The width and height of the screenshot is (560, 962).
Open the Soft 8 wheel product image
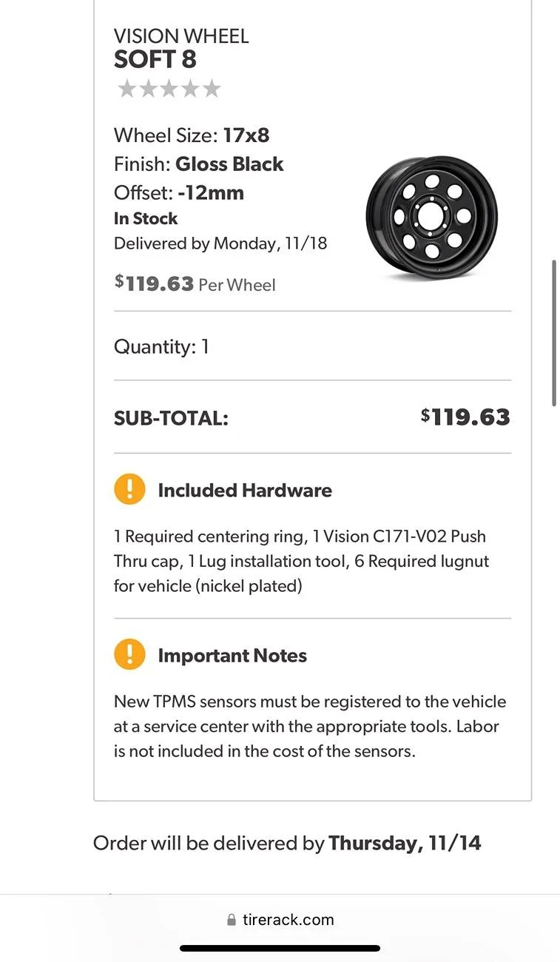[431, 217]
